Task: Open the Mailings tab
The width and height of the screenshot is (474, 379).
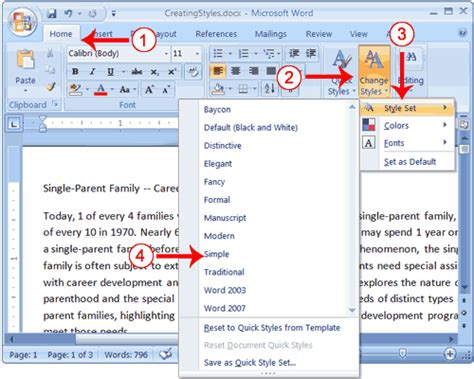Action: [x=271, y=34]
